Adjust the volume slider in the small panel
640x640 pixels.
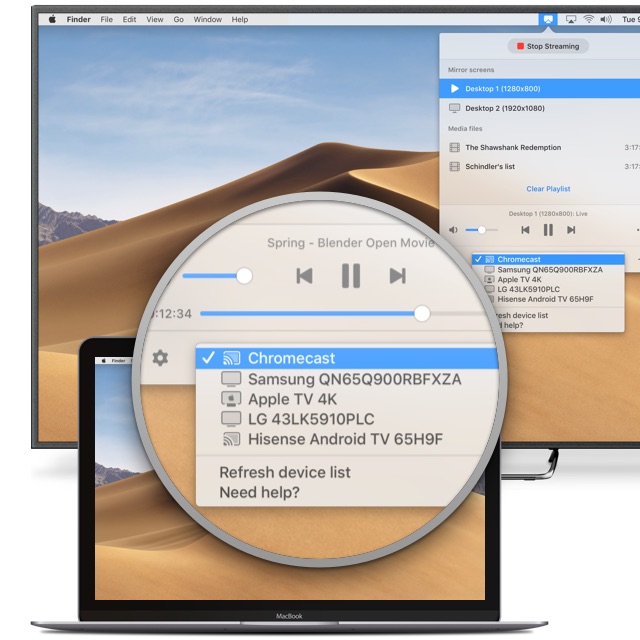(x=482, y=230)
